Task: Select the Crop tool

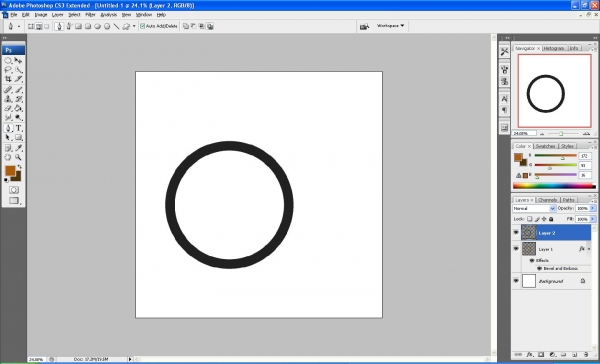Action: 8,79
